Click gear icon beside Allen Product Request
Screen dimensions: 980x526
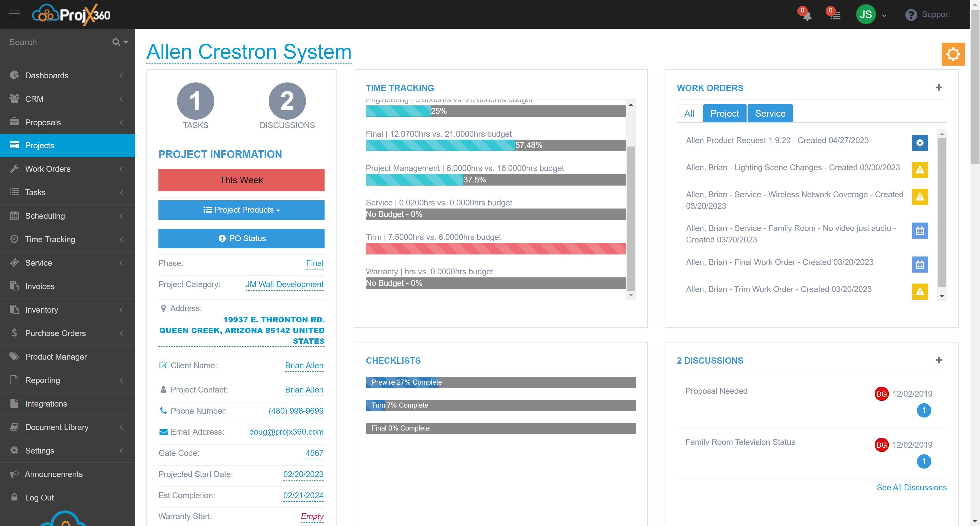coord(920,143)
